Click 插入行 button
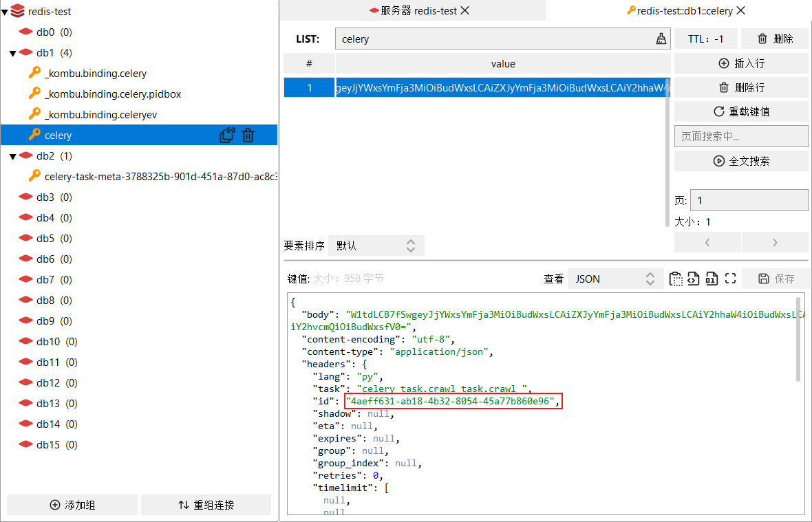The image size is (812, 522). pos(741,63)
